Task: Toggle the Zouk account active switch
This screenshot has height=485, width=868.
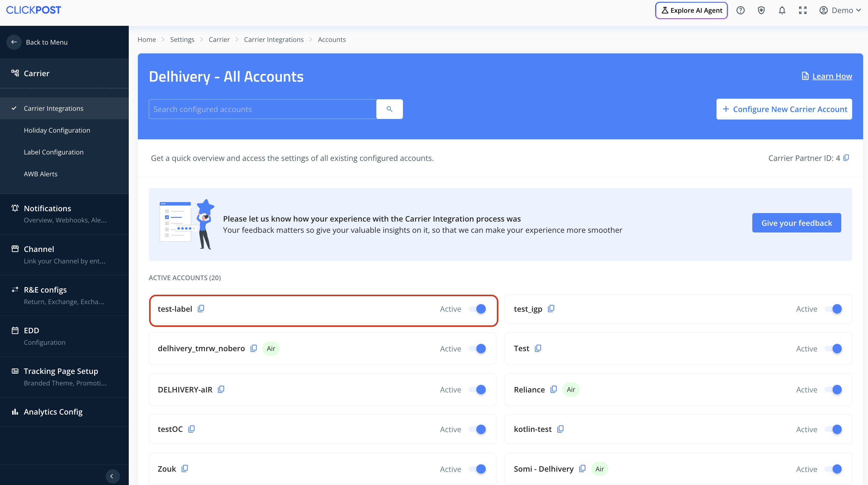Action: [x=478, y=469]
